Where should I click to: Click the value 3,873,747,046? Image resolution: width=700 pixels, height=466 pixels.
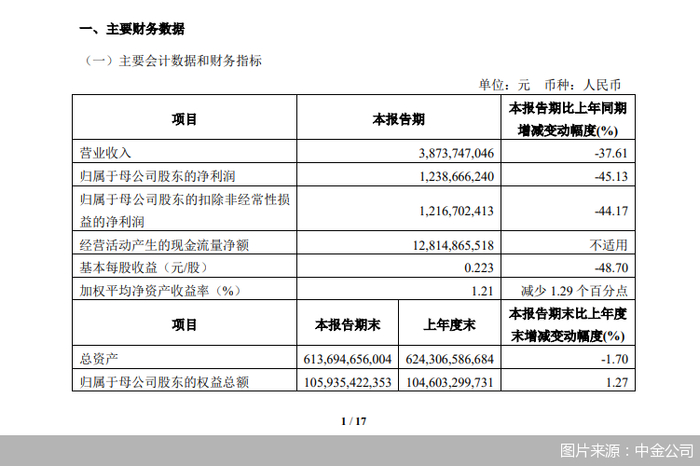pyautogui.click(x=456, y=153)
